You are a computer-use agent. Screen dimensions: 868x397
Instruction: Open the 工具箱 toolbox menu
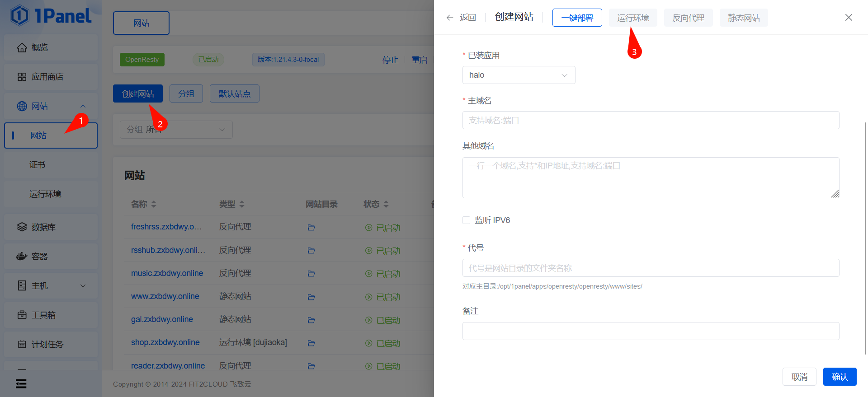coord(51,315)
